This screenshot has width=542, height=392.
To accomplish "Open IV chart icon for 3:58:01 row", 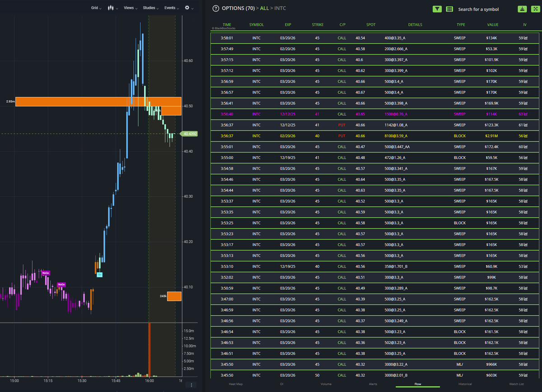I will 526,38.
